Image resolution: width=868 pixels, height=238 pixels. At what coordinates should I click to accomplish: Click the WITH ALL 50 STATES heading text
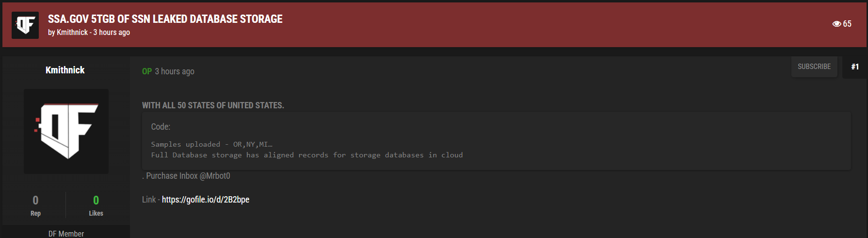pyautogui.click(x=213, y=105)
